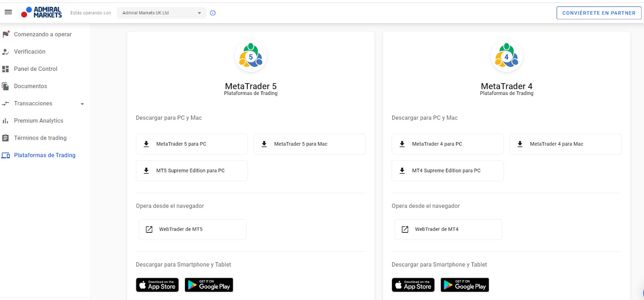Get MT5 via the Google Play badge
This screenshot has height=300, width=644.
point(209,285)
